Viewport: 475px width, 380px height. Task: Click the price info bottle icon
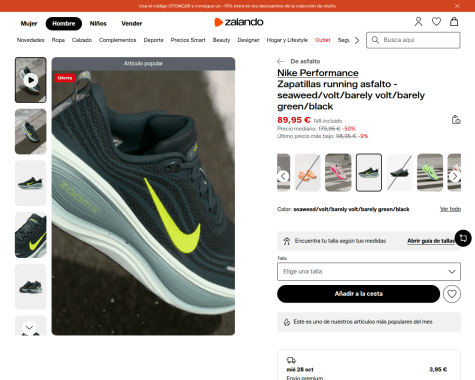(x=456, y=120)
